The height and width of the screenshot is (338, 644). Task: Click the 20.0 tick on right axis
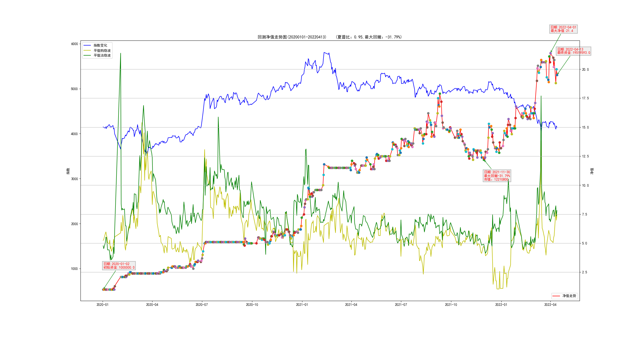(x=585, y=70)
